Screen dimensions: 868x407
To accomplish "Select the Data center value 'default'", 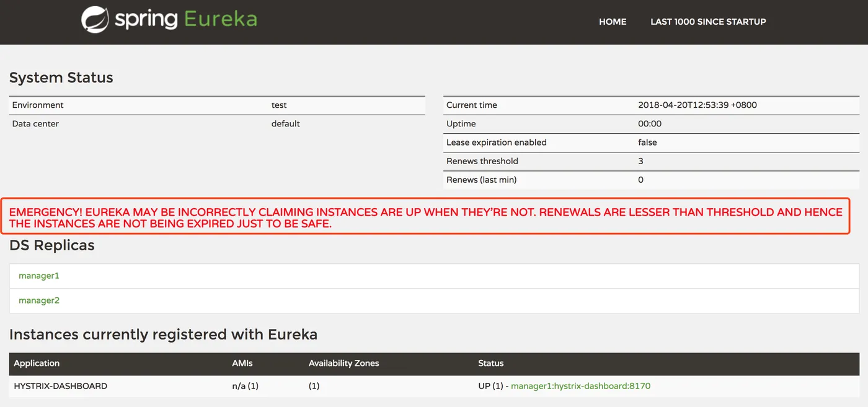I will click(286, 124).
